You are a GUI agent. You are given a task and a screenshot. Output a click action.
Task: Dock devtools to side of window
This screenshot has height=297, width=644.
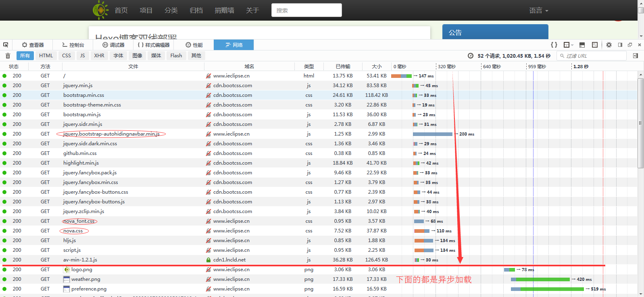click(x=620, y=45)
